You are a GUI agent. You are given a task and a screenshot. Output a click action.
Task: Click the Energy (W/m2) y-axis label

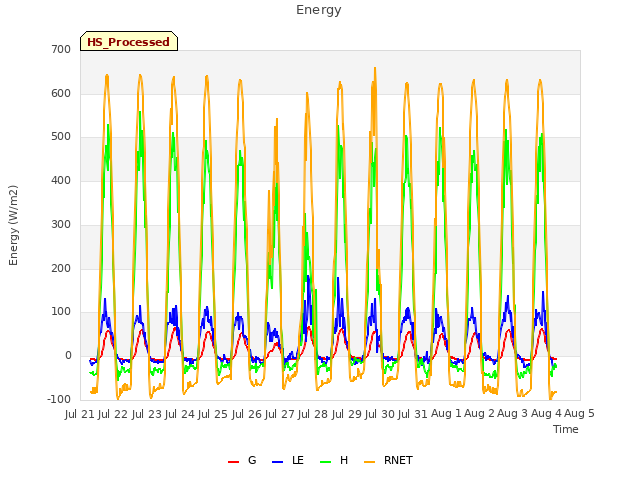(x=13, y=225)
